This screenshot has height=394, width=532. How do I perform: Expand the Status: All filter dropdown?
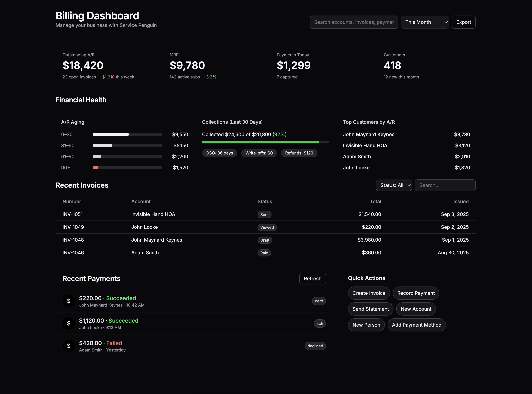click(394, 185)
